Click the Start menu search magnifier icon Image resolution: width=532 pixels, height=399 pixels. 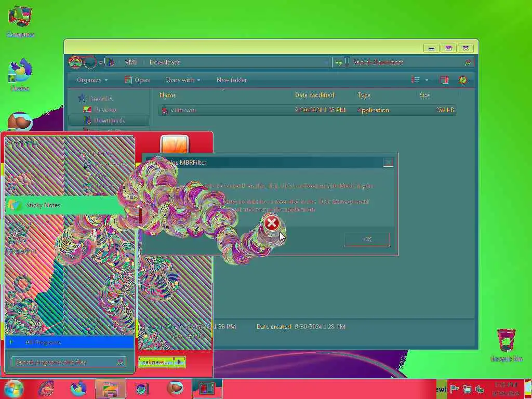point(120,362)
